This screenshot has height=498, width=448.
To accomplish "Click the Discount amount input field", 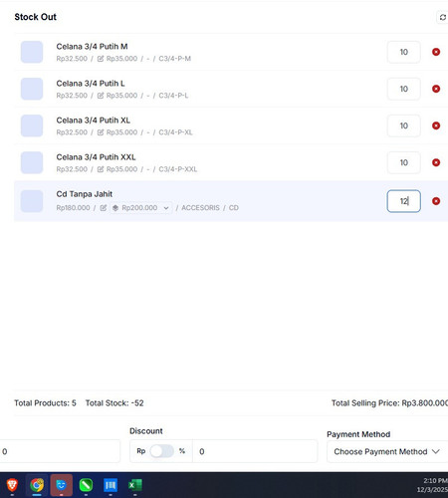I will pyautogui.click(x=255, y=451).
